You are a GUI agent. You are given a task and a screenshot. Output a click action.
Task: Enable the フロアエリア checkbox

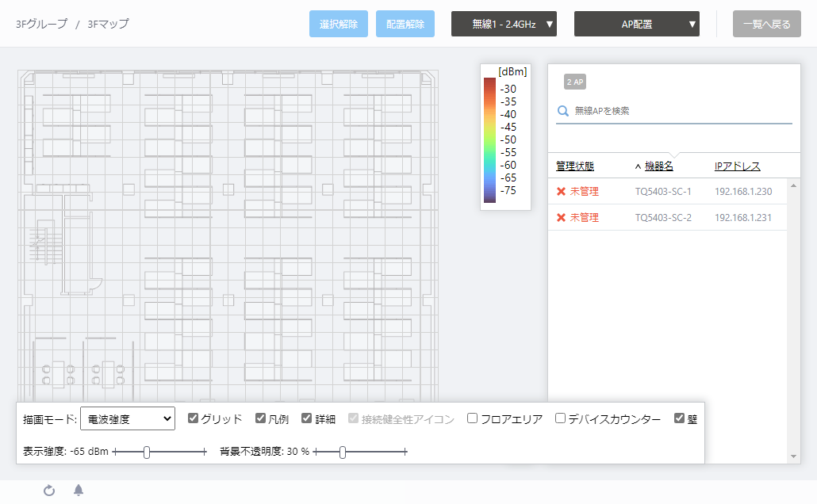tap(472, 418)
